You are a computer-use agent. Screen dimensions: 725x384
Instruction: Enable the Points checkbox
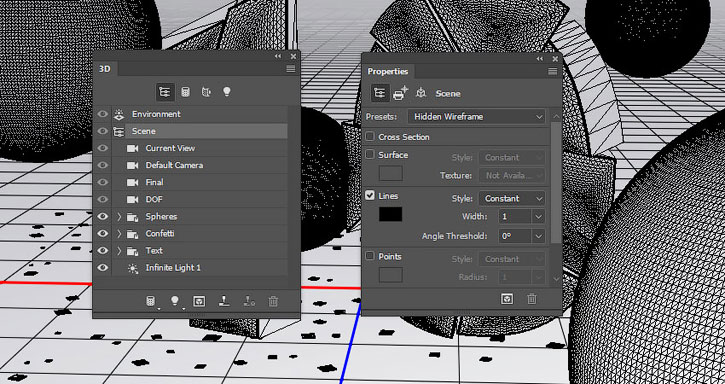pos(370,256)
